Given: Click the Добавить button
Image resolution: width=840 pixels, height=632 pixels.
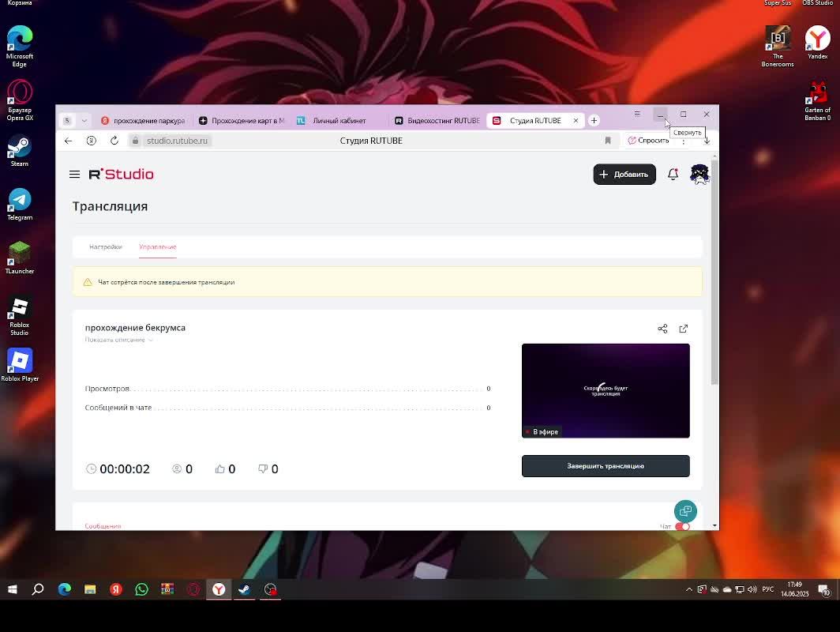Looking at the screenshot, I should 624,175.
